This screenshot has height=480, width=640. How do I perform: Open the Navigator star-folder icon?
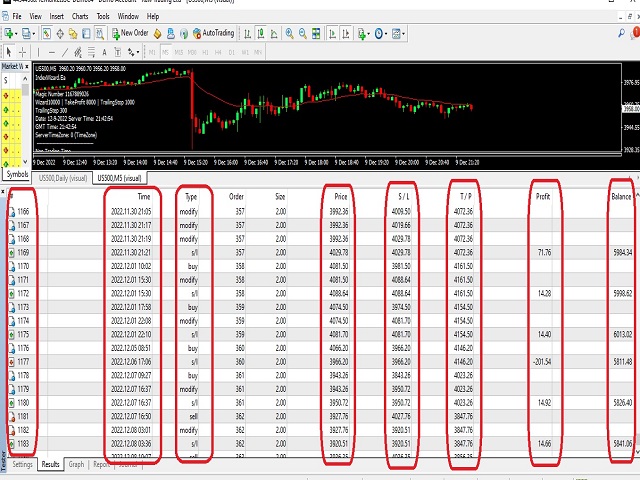73,33
